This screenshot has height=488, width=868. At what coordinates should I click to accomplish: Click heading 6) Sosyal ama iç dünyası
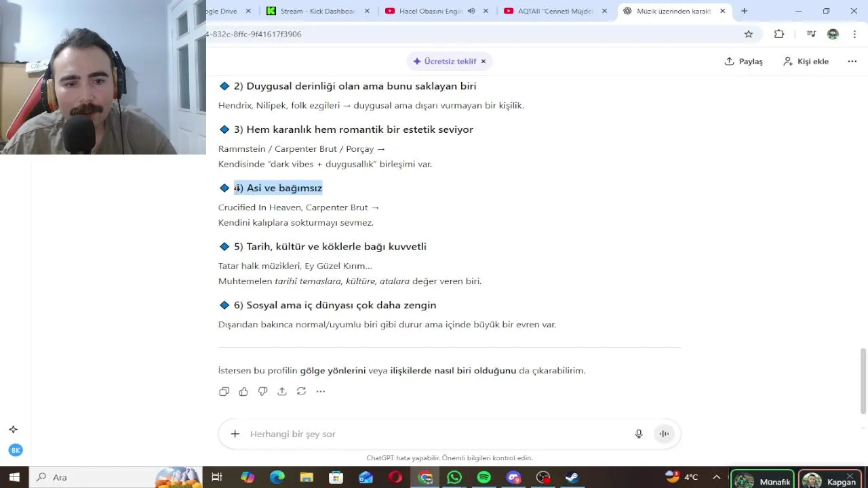click(335, 305)
